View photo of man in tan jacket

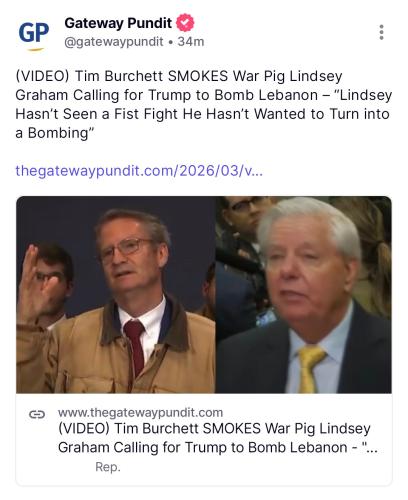point(116,295)
